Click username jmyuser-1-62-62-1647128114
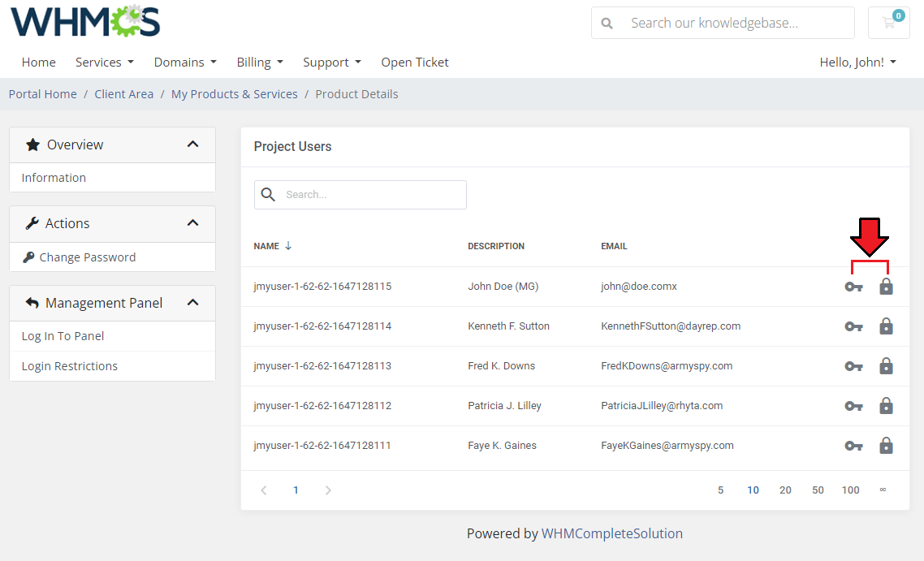The image size is (924, 561). [322, 326]
